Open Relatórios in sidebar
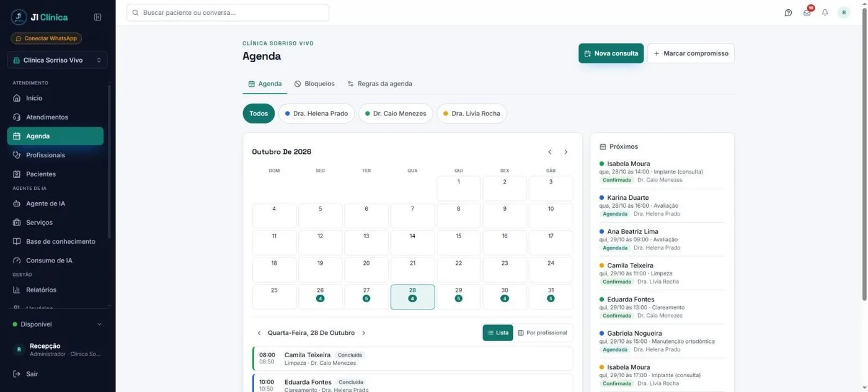868x392 pixels. 55,290
